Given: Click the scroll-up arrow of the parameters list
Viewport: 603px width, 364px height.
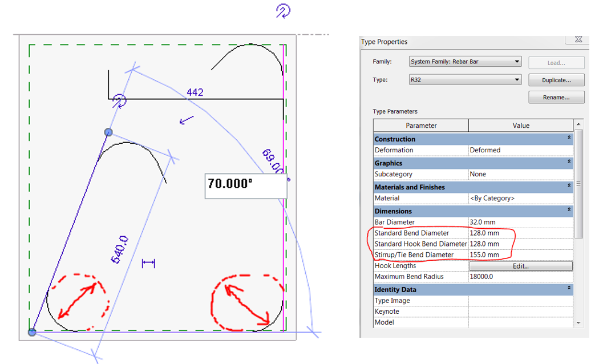Looking at the screenshot, I should [578, 125].
